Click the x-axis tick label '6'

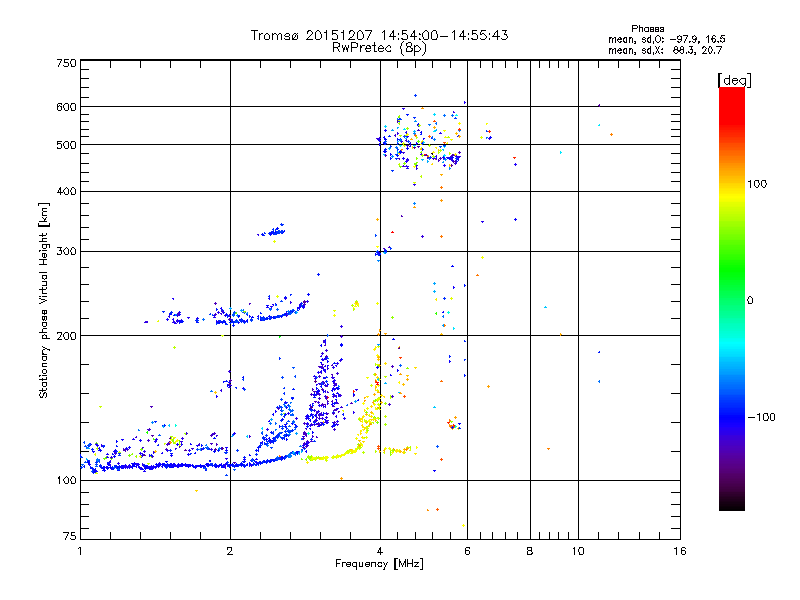pyautogui.click(x=467, y=551)
